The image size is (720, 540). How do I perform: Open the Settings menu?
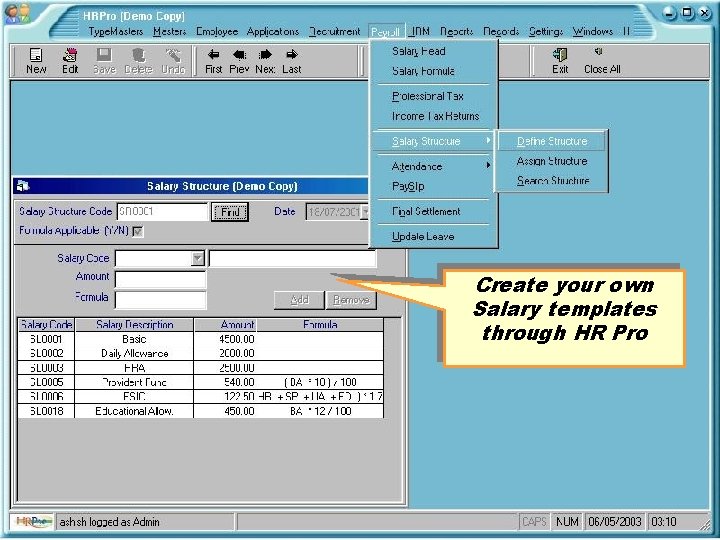(x=546, y=32)
